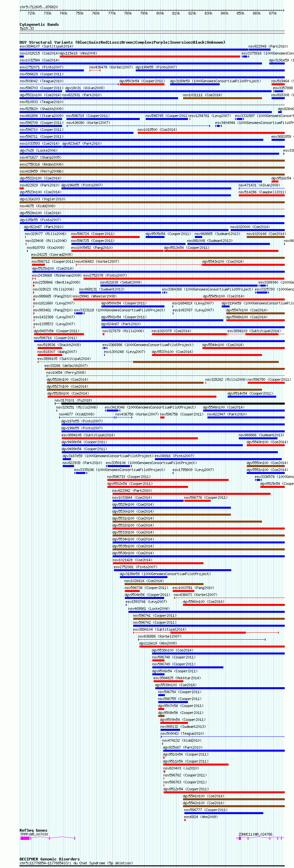This screenshot has width=294, height=868.
Task: Click esv1003781 (Pang2010) label
Action: (193, 588)
